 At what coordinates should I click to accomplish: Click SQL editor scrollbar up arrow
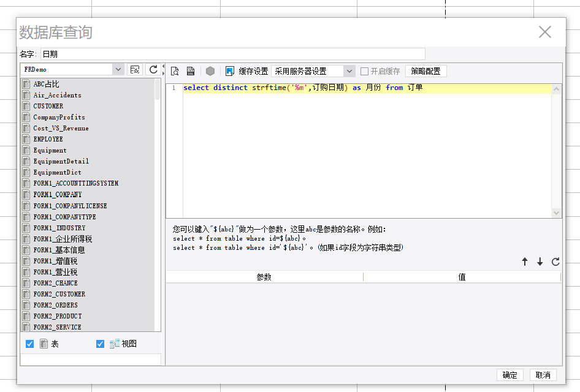click(x=556, y=89)
